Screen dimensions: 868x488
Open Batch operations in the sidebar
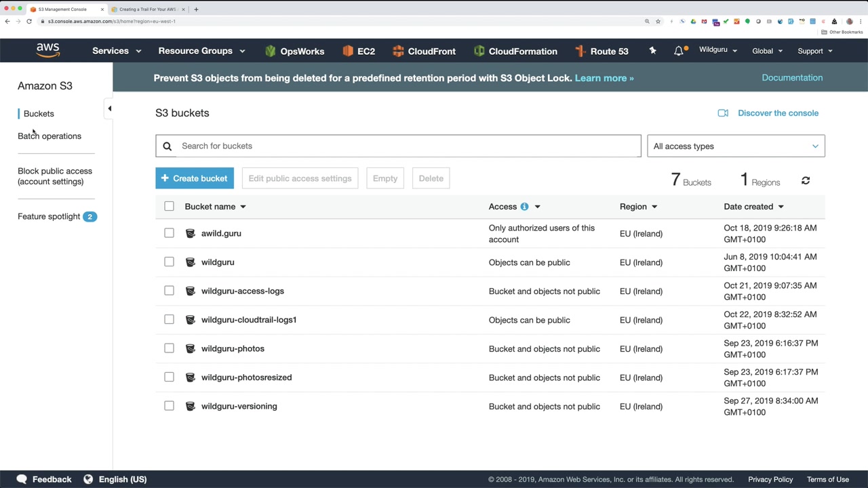[50, 136]
